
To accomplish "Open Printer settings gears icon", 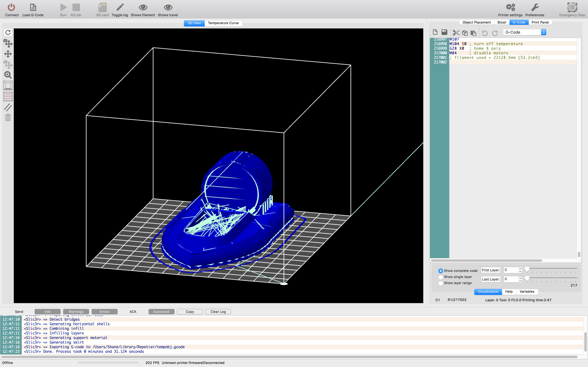I will pos(510,7).
